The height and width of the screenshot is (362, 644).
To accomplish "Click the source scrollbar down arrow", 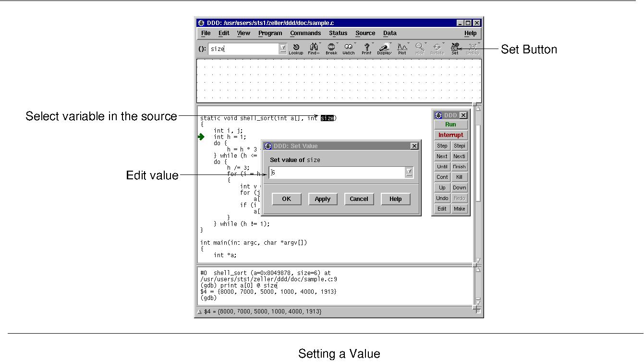I will (478, 261).
